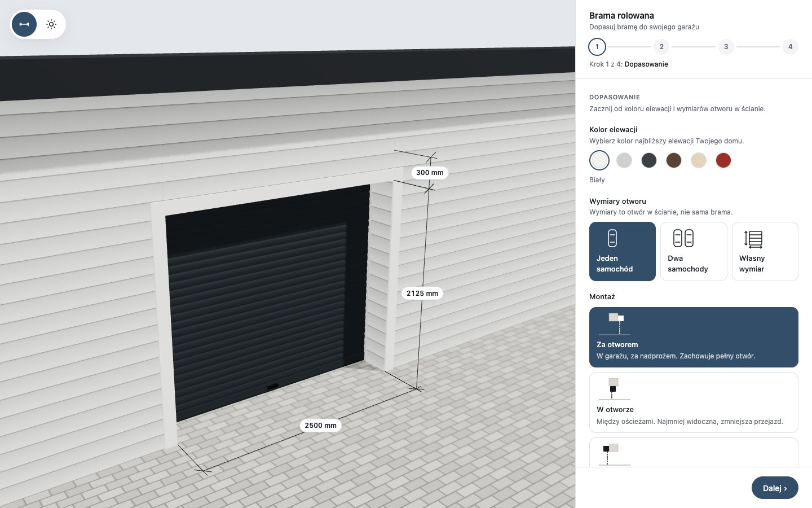
Task: Click the 300 mm lintel dimension label
Action: click(430, 172)
